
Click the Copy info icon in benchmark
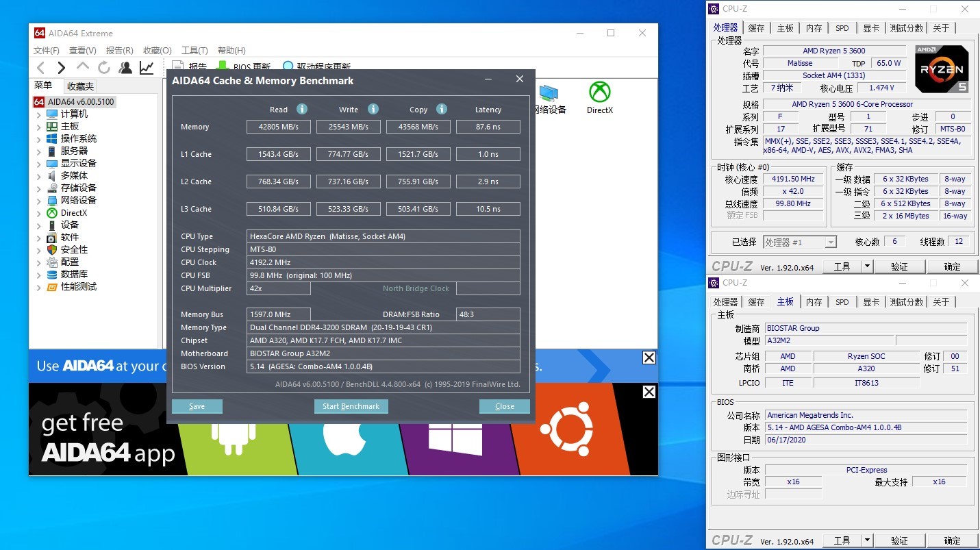click(442, 109)
